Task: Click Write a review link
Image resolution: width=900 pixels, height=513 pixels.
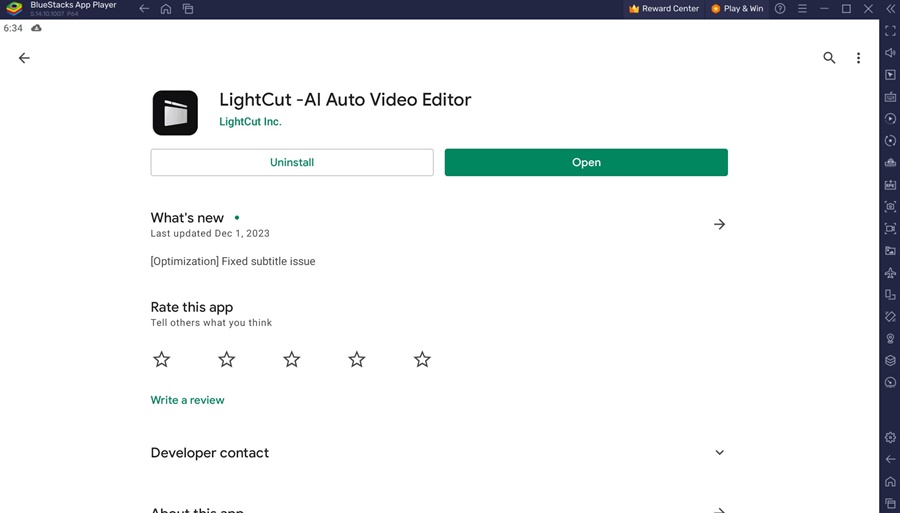Action: (187, 400)
